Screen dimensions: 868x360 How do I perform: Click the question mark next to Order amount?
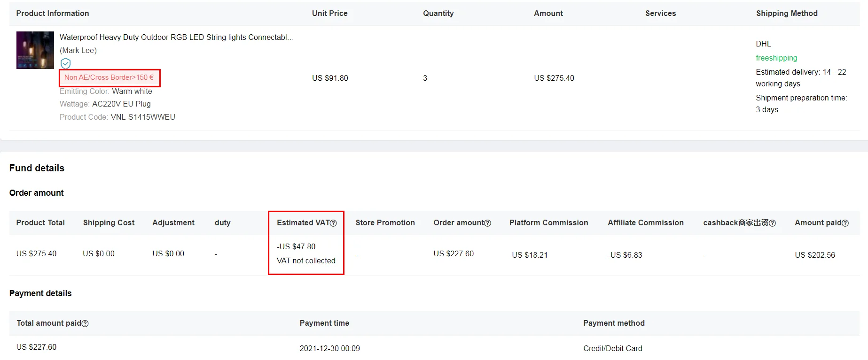pyautogui.click(x=487, y=223)
